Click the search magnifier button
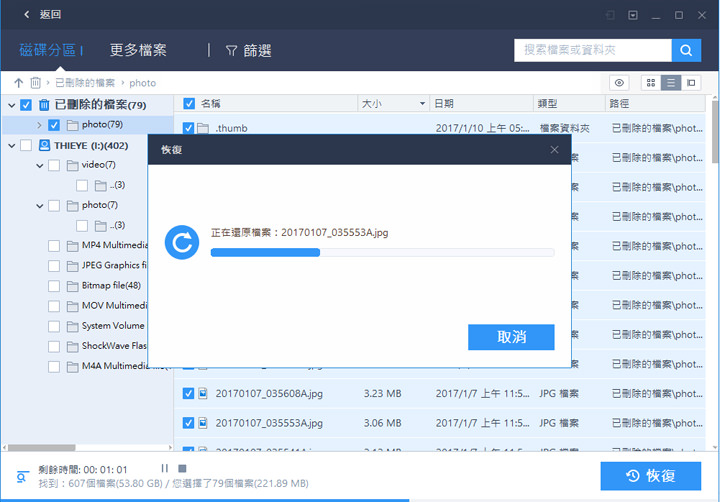 coord(686,50)
